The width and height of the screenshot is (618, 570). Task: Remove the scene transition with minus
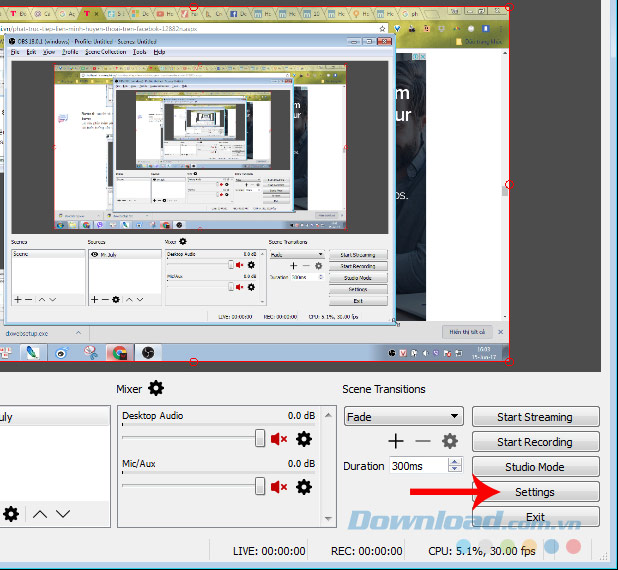[x=423, y=441]
